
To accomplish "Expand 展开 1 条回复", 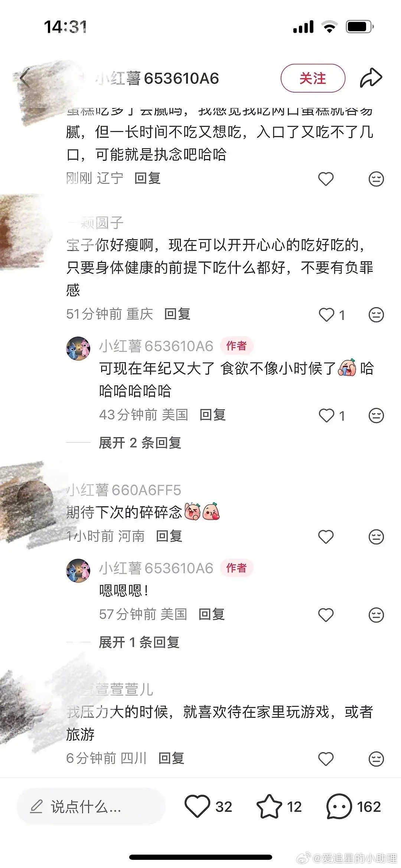I will [139, 642].
